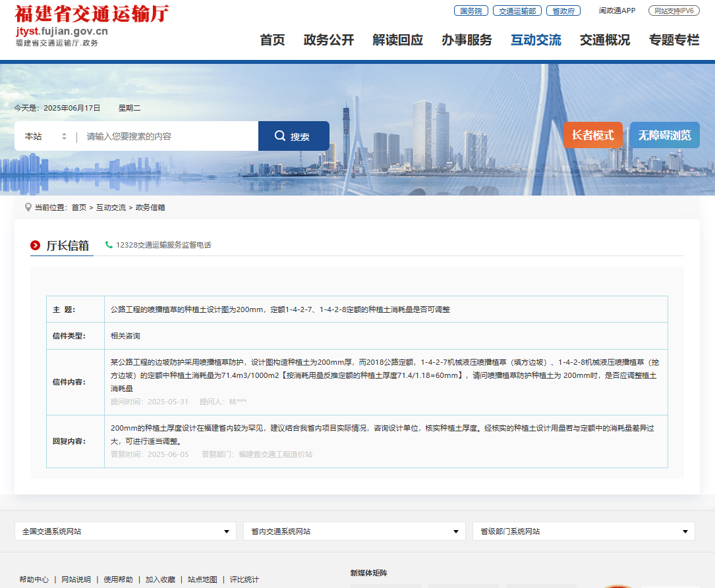Enable 无障碍浏览 accessibility mode
This screenshot has width=715, height=588.
(x=664, y=135)
